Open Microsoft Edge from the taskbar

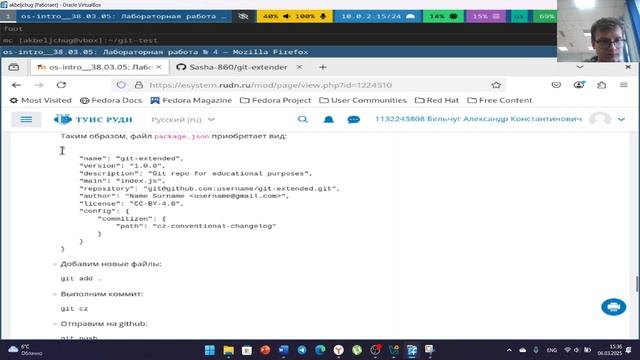tap(320, 350)
